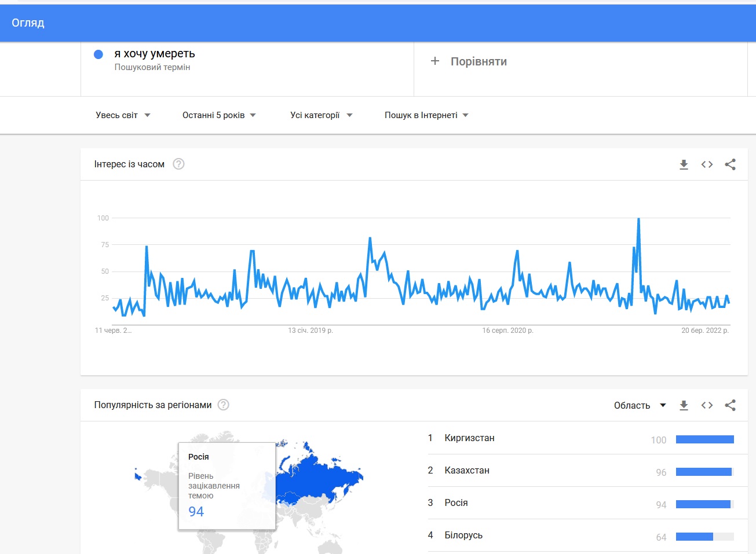Click the 20 бер. 2022 р. axis label

[705, 331]
